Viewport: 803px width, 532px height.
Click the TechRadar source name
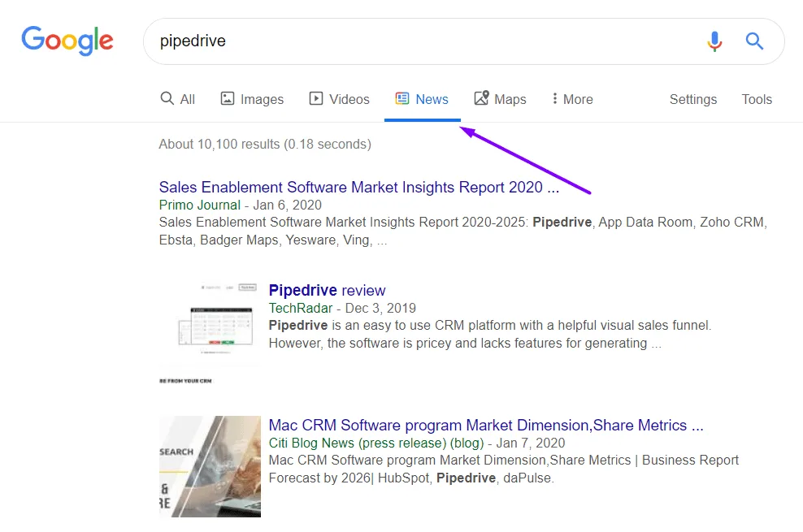[x=301, y=308]
